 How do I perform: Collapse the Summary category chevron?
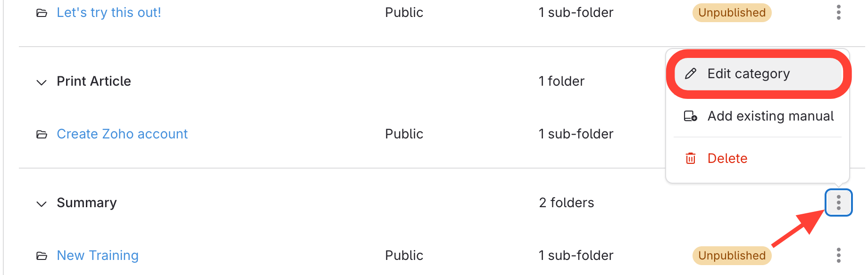pos(42,204)
